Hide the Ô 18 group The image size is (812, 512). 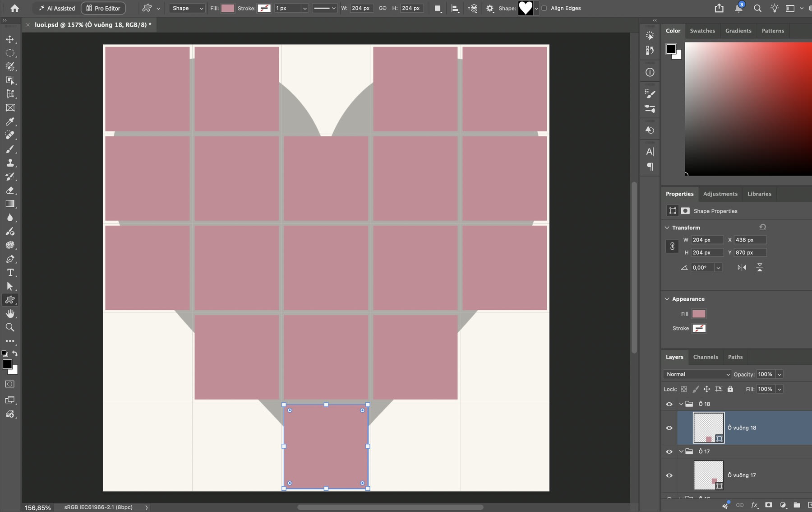(x=669, y=404)
